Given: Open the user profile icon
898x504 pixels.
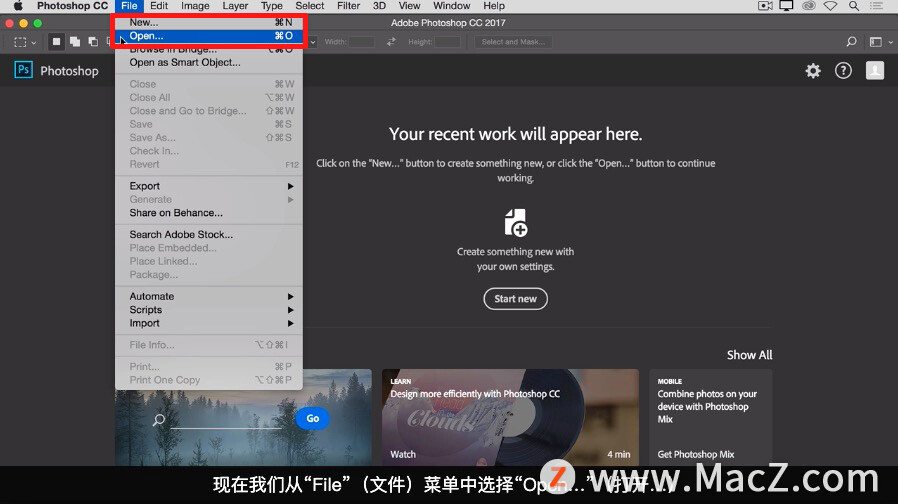Looking at the screenshot, I should coord(875,70).
